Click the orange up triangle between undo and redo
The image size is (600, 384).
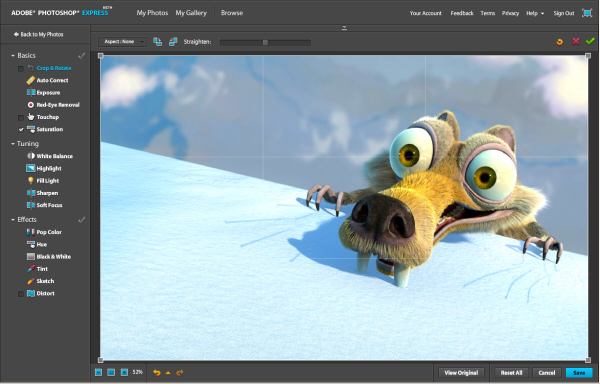click(x=168, y=373)
